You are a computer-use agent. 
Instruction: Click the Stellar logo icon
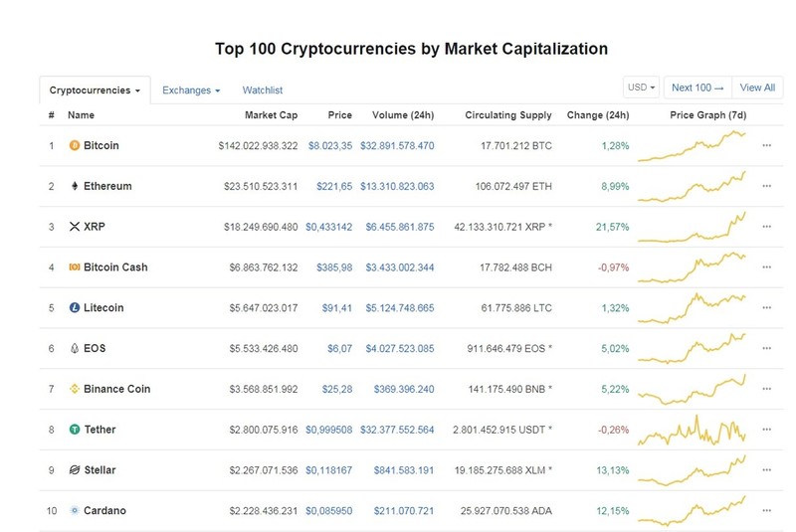75,470
